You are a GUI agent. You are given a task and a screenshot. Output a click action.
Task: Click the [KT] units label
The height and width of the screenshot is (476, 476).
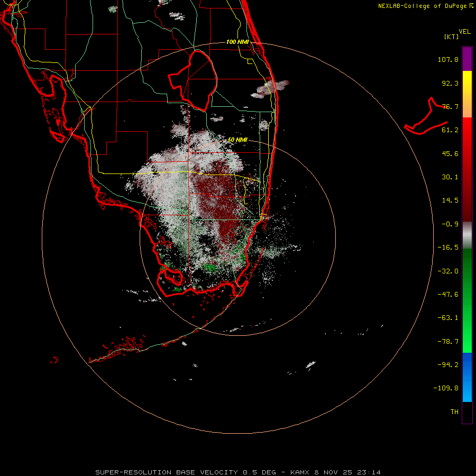[x=451, y=36]
